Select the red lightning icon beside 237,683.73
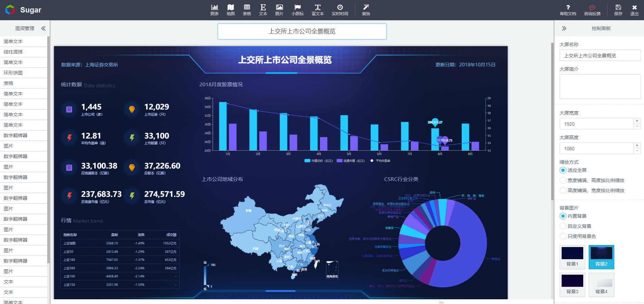This screenshot has width=644, height=304. [69, 196]
